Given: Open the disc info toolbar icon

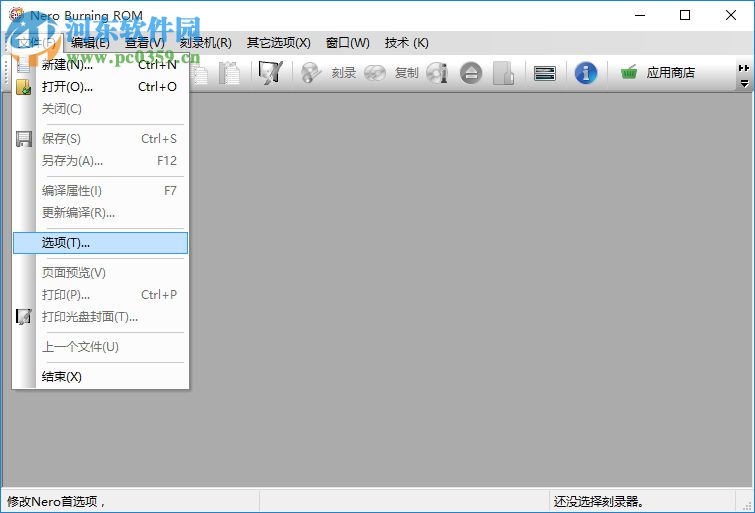Looking at the screenshot, I should pos(437,73).
